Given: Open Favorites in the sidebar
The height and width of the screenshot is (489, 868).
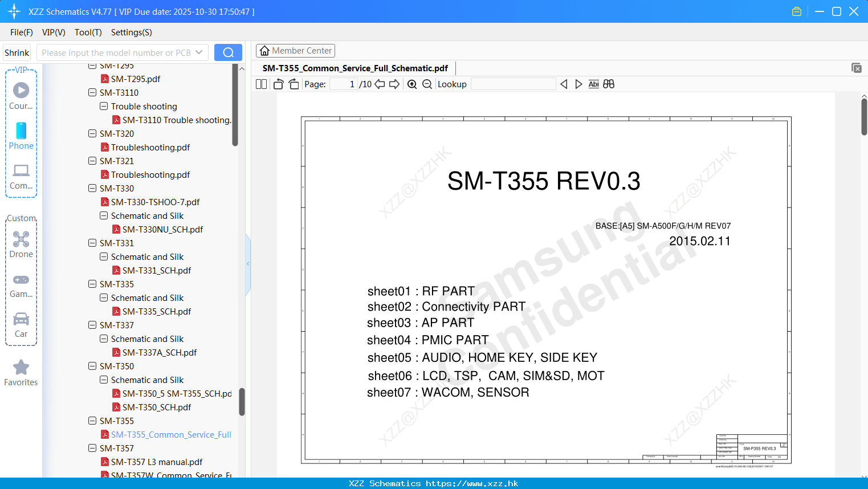Looking at the screenshot, I should point(21,373).
